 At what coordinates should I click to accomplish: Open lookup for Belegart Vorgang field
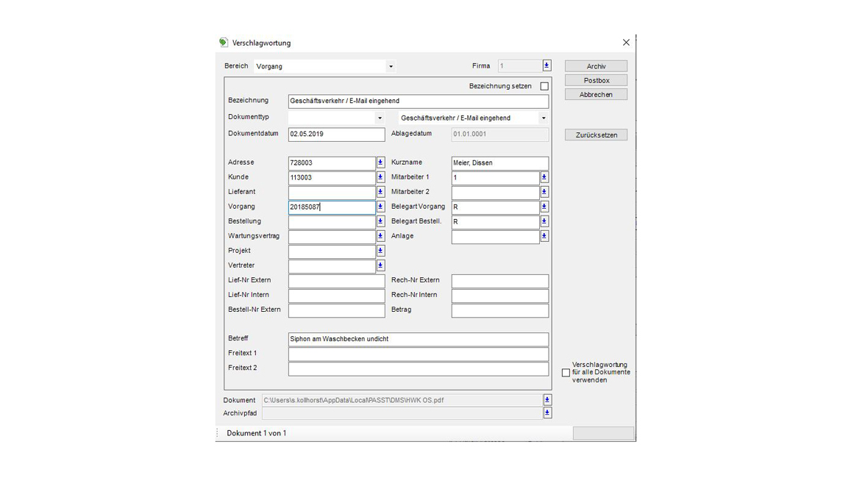coord(544,207)
